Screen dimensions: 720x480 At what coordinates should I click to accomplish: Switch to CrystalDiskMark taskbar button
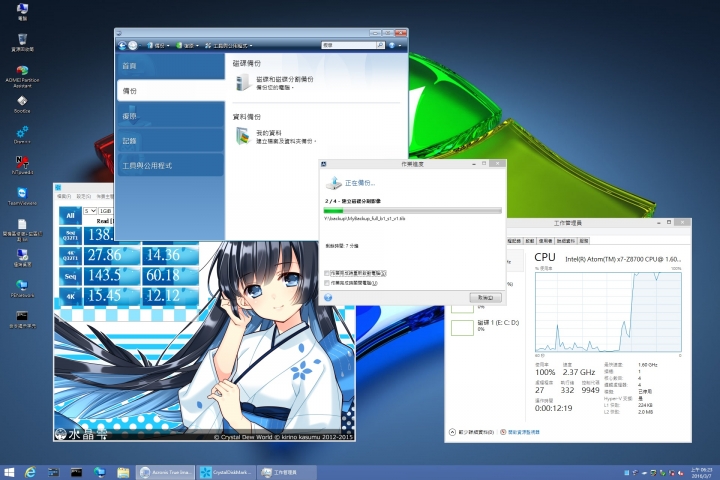coord(226,472)
